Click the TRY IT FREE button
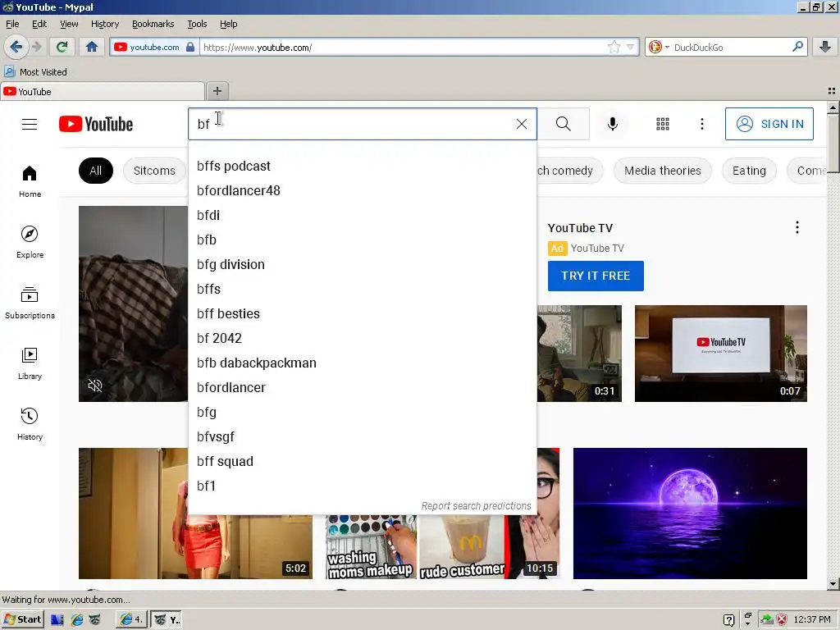The width and height of the screenshot is (840, 630). [596, 276]
